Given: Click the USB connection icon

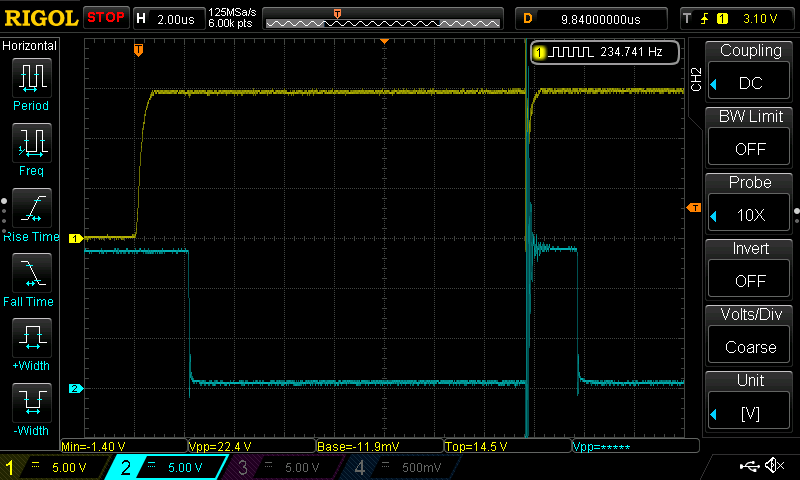Looking at the screenshot, I should (x=748, y=466).
